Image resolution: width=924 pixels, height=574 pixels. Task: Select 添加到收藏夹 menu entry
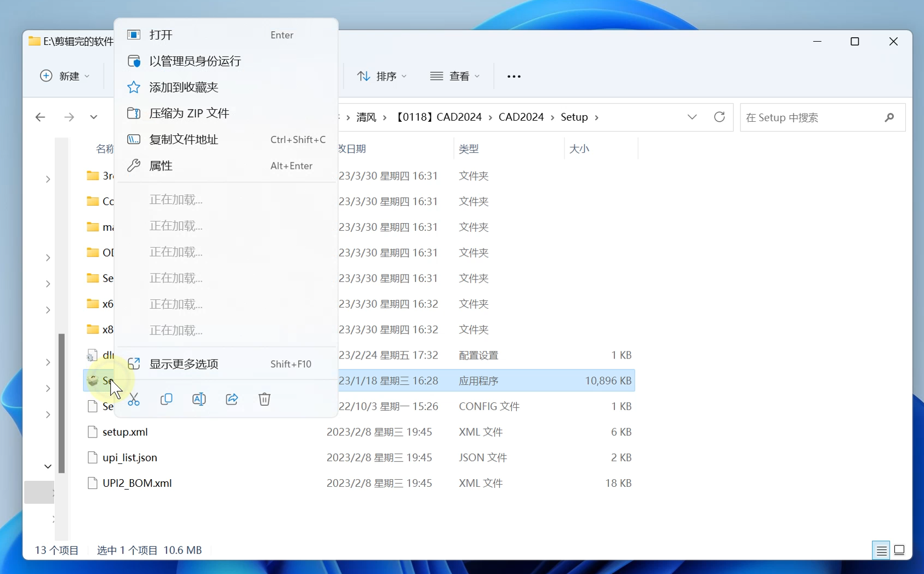pyautogui.click(x=226, y=87)
